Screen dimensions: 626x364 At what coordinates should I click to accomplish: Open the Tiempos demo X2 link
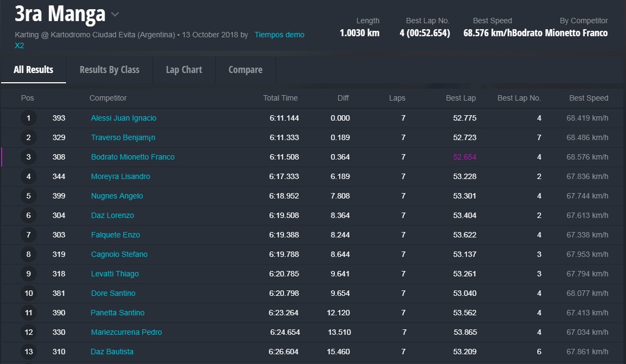pyautogui.click(x=279, y=35)
